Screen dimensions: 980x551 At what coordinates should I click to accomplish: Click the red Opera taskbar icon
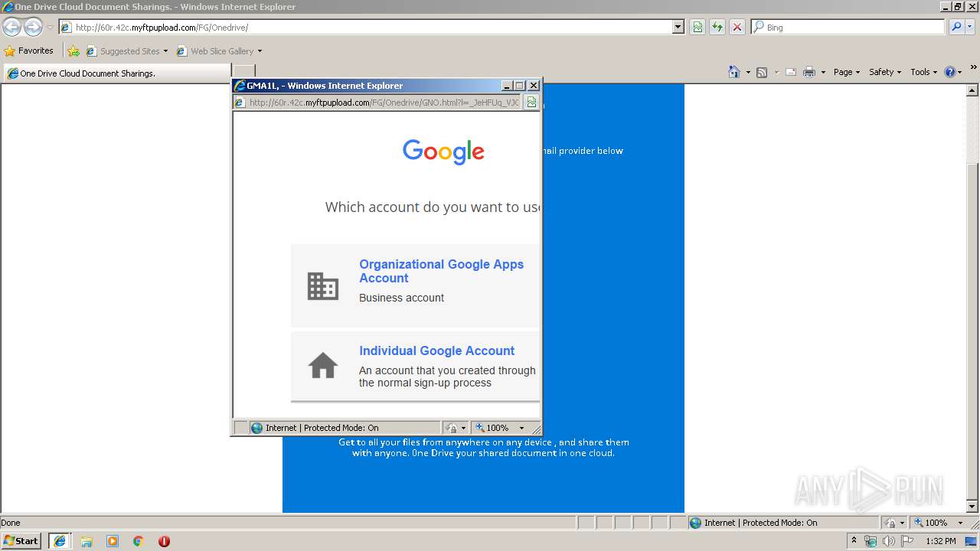tap(164, 541)
